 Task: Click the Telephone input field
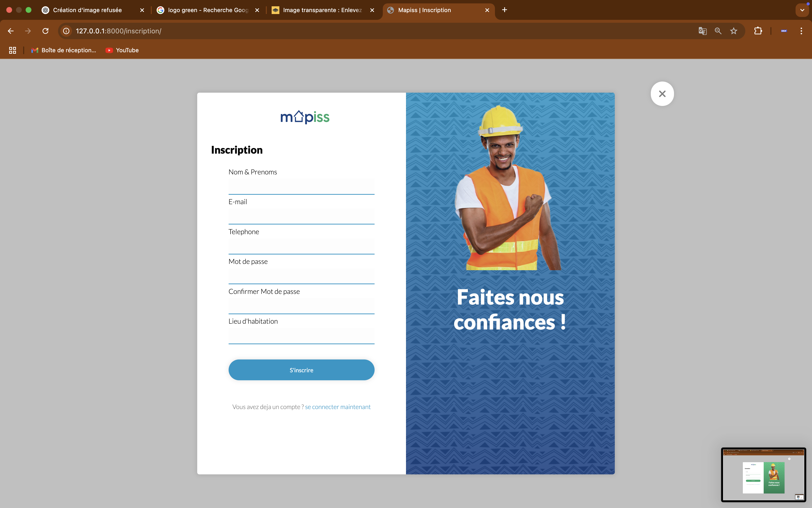pos(301,246)
